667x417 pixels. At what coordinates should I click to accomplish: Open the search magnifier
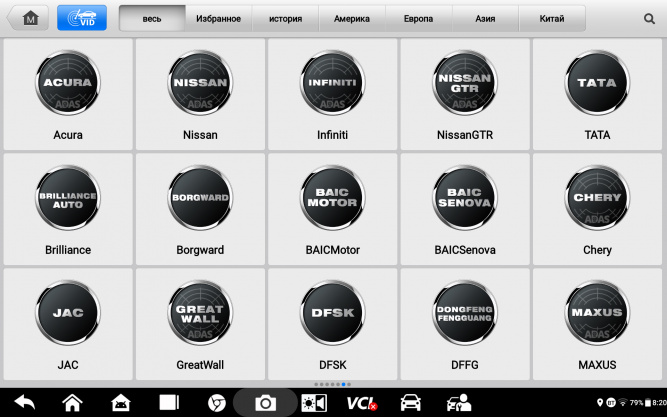point(649,19)
